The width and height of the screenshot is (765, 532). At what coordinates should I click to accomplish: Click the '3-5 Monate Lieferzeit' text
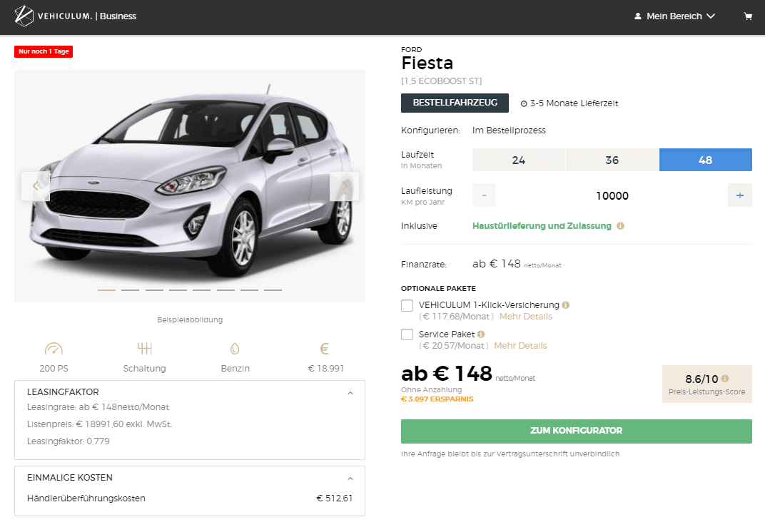[574, 103]
